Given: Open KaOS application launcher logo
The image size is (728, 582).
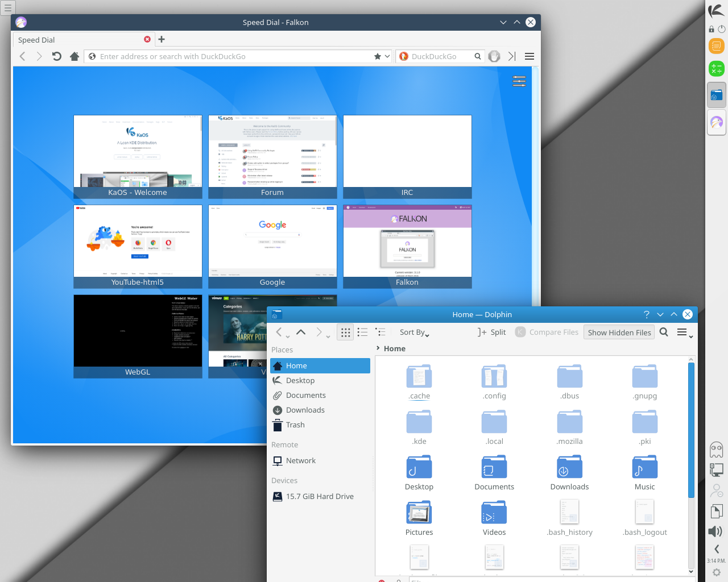Looking at the screenshot, I should 717,10.
